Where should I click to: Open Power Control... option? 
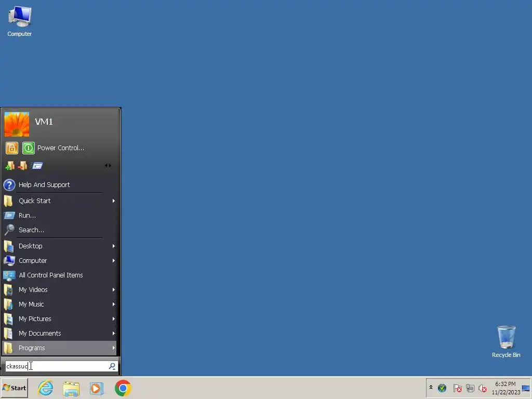pos(61,148)
